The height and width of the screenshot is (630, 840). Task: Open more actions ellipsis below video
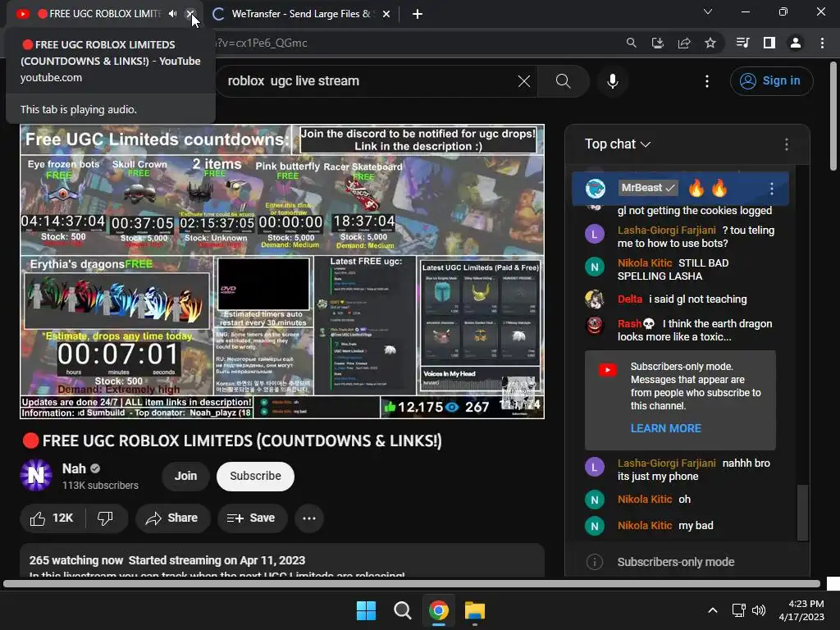309,518
